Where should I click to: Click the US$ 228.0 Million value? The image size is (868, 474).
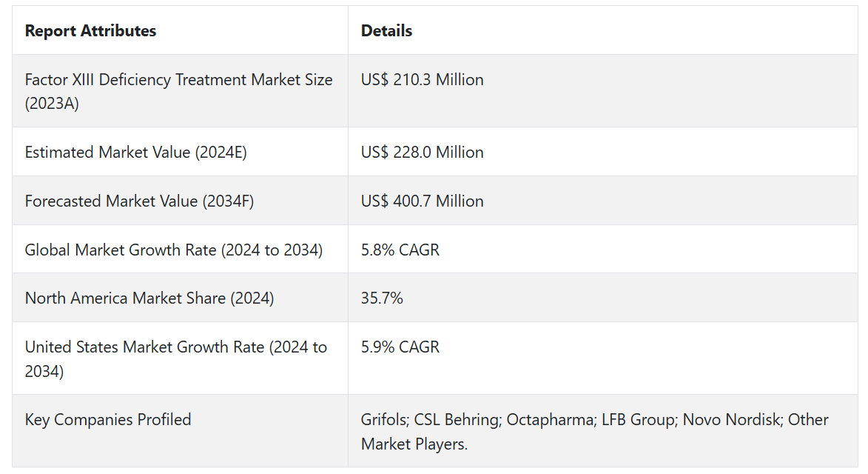pyautogui.click(x=422, y=153)
